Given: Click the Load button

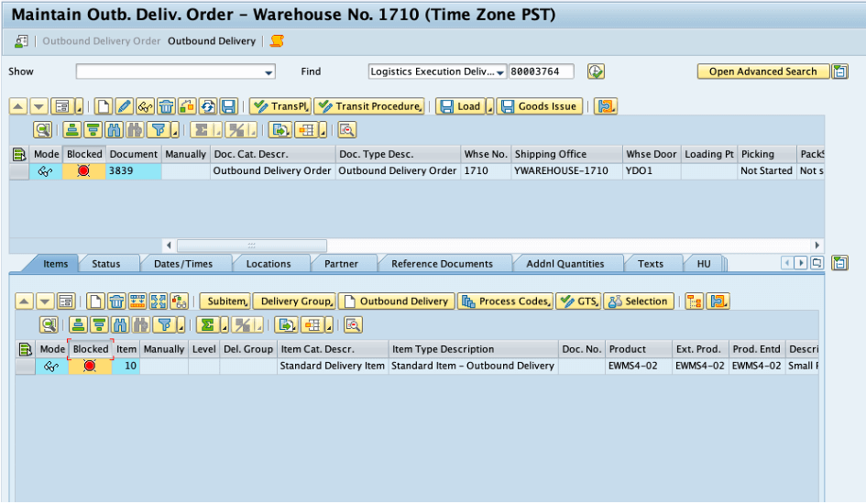Looking at the screenshot, I should pyautogui.click(x=461, y=106).
